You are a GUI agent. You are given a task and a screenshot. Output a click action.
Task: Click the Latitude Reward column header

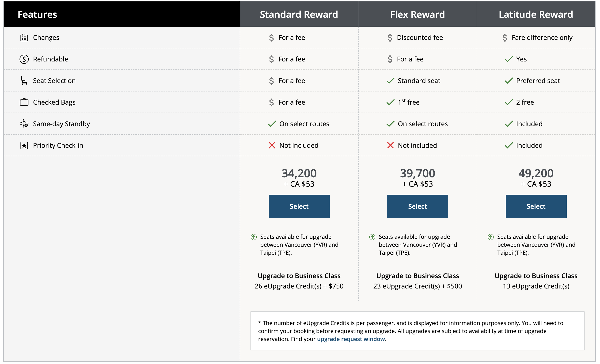(536, 14)
